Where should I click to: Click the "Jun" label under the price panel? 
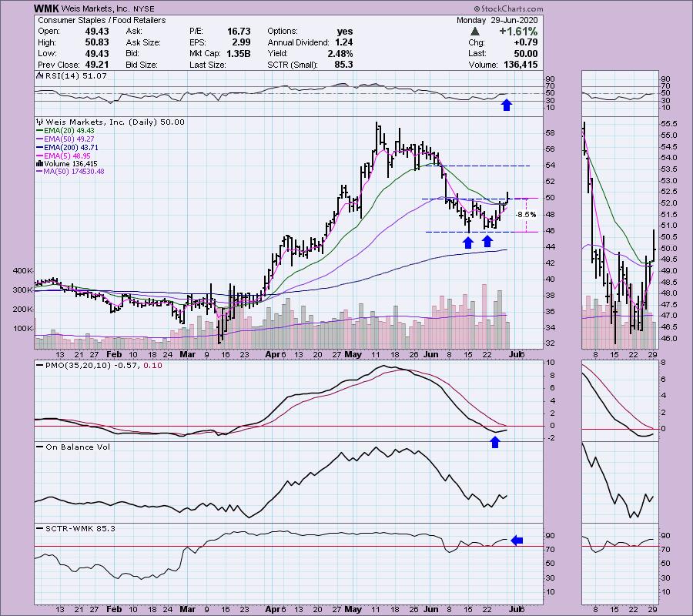tap(431, 354)
